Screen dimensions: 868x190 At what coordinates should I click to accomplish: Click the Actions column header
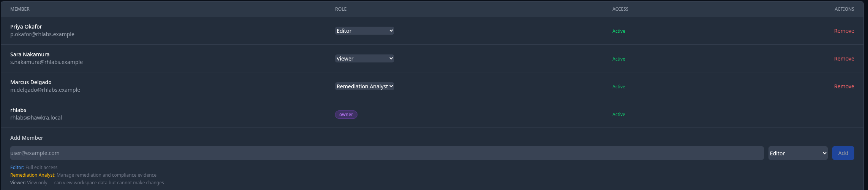pyautogui.click(x=844, y=9)
